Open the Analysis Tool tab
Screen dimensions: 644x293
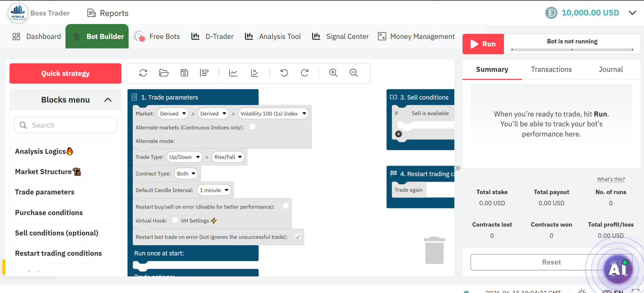(x=273, y=37)
